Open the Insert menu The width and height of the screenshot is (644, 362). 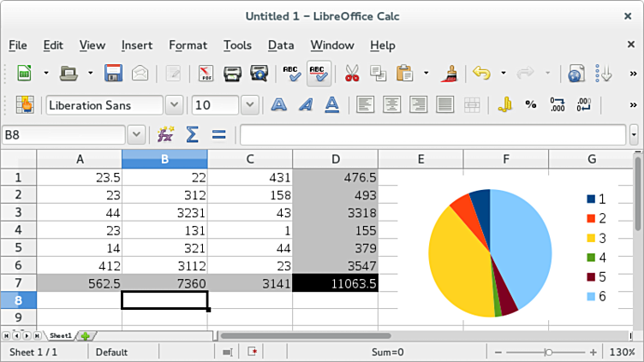tap(137, 45)
